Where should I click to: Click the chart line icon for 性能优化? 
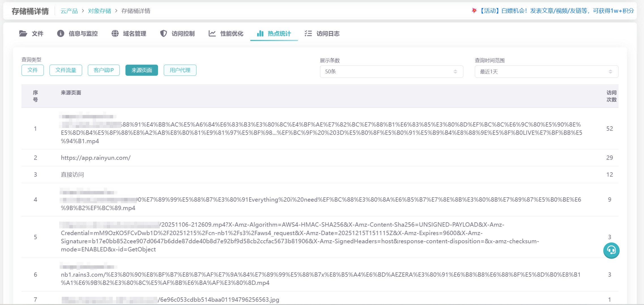point(212,34)
